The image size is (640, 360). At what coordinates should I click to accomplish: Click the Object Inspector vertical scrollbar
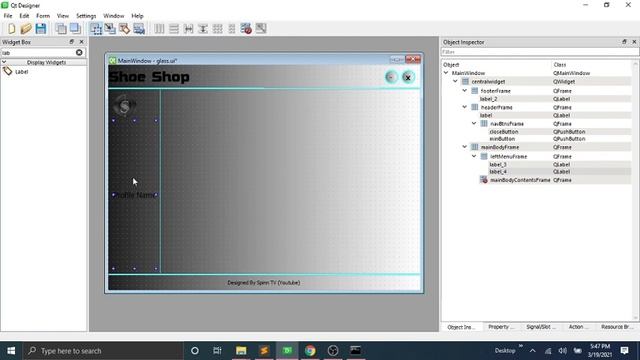pyautogui.click(x=635, y=190)
